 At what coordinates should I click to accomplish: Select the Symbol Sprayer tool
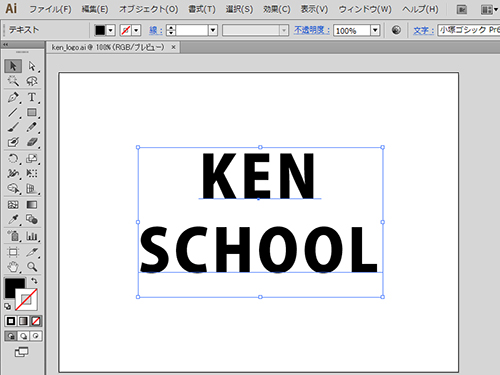[x=13, y=236]
